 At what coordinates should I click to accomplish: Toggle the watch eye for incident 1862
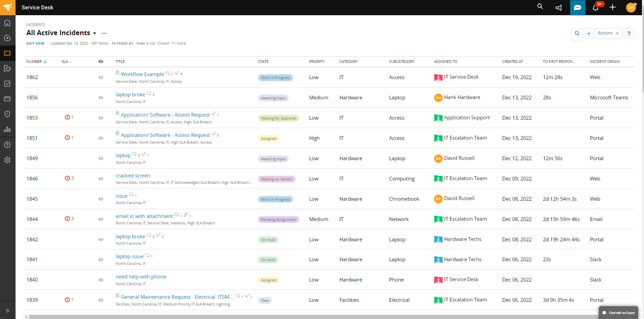[x=101, y=77]
